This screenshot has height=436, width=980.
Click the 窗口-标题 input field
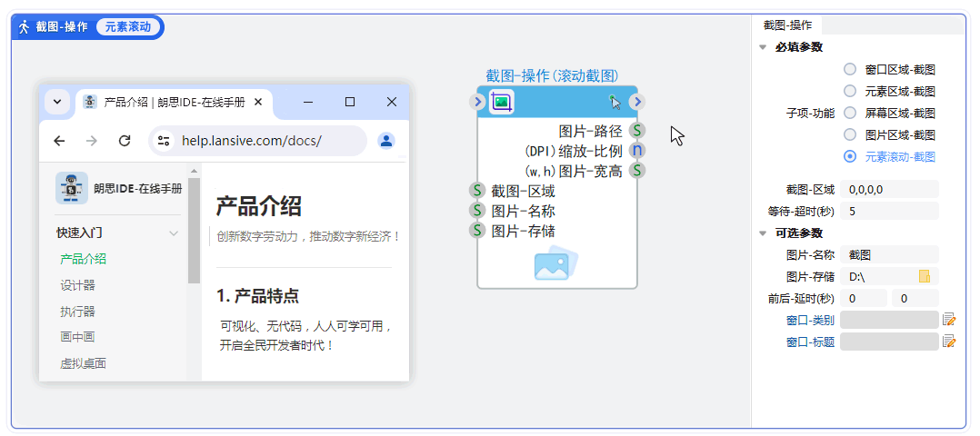[x=889, y=341]
